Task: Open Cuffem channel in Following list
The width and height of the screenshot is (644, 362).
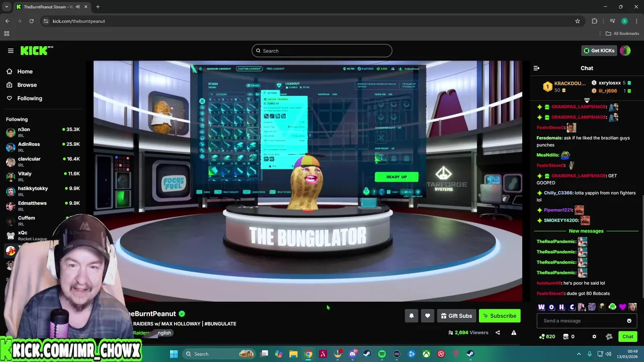Action: pos(43,221)
